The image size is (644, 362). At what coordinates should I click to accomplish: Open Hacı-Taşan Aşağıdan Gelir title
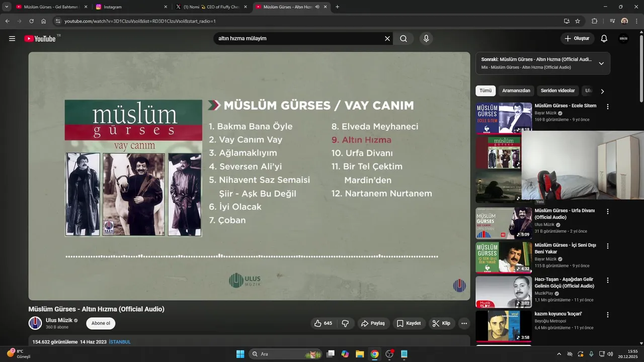point(564,283)
